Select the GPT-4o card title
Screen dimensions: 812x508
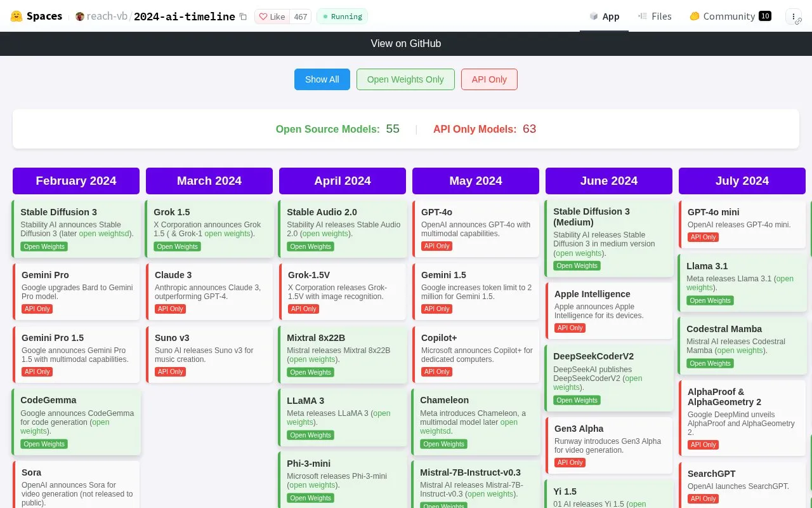[x=436, y=212]
